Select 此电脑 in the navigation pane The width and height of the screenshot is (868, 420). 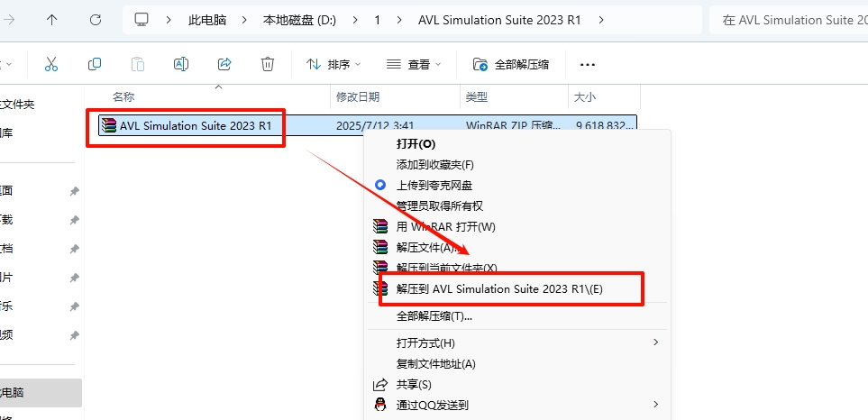click(x=39, y=393)
